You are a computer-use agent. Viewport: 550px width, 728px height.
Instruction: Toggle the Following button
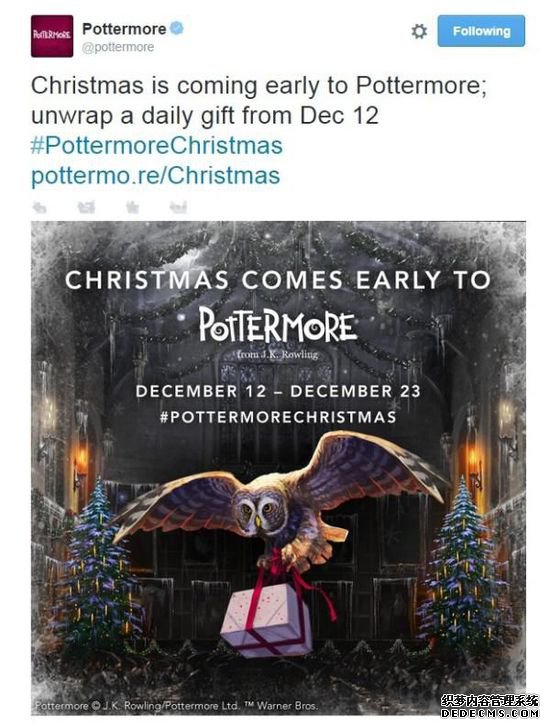pos(481,31)
